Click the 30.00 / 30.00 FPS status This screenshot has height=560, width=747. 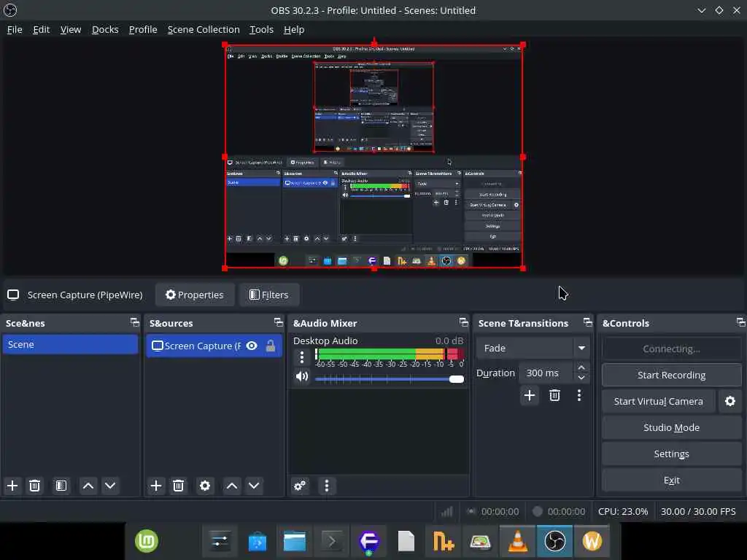[x=698, y=511]
